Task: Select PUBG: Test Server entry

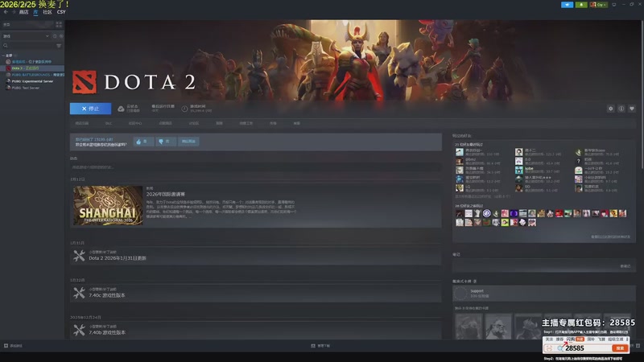Action: (32, 88)
